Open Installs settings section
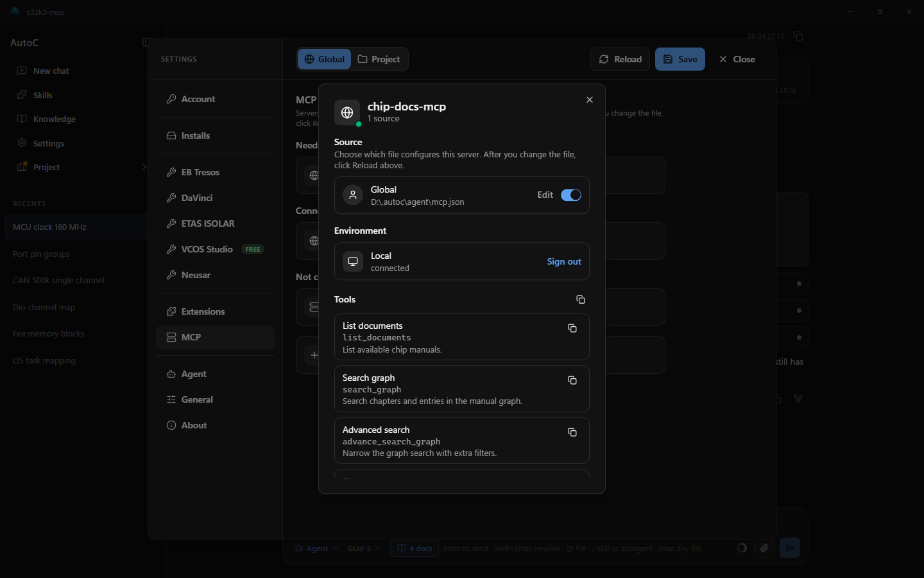 (x=215, y=136)
